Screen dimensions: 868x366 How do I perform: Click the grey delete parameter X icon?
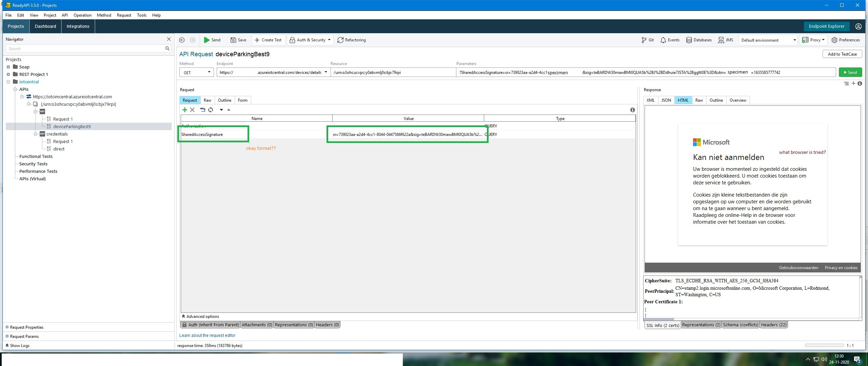[x=192, y=110]
